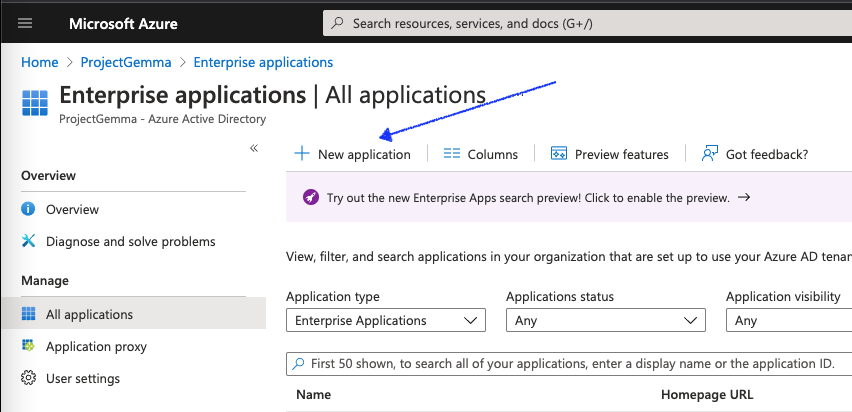This screenshot has width=852, height=412.
Task: Open the hamburger portal menu
Action: click(x=25, y=23)
